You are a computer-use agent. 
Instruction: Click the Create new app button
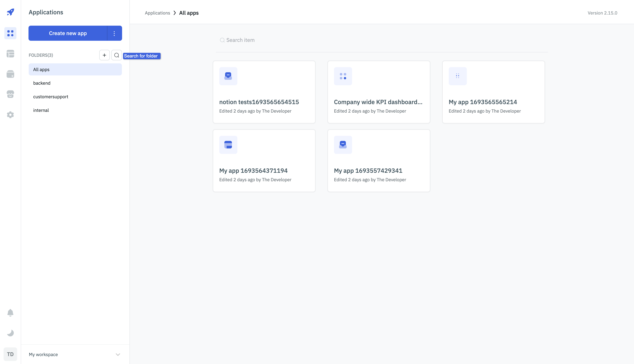point(68,33)
